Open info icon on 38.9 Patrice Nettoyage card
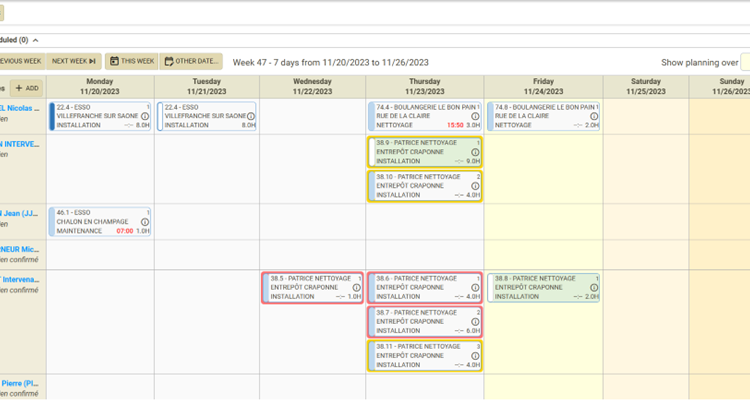The image size is (750, 404). pyautogui.click(x=475, y=152)
